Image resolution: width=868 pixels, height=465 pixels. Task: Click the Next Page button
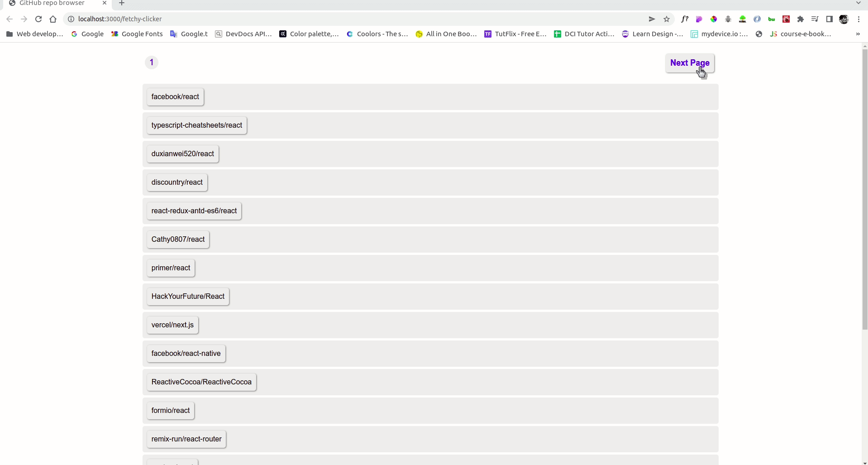(x=690, y=63)
